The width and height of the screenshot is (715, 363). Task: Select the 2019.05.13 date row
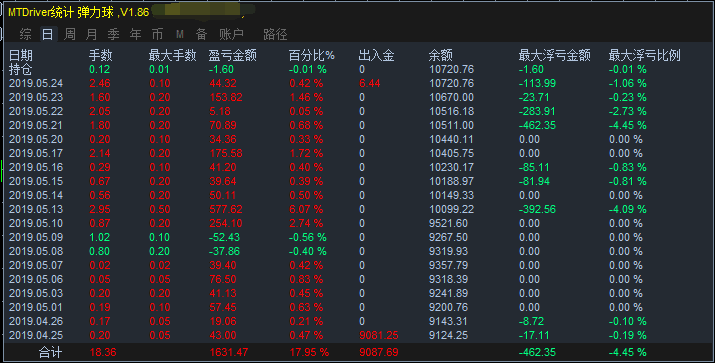click(36, 209)
